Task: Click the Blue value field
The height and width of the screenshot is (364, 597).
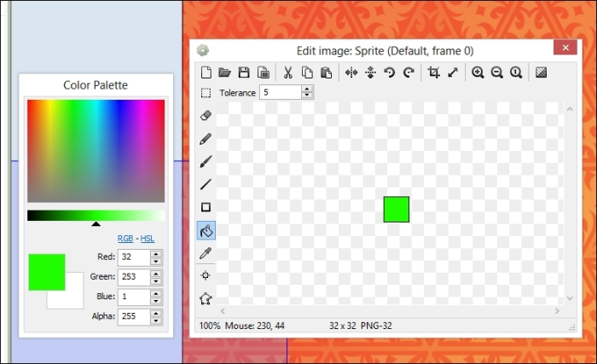Action: 134,297
